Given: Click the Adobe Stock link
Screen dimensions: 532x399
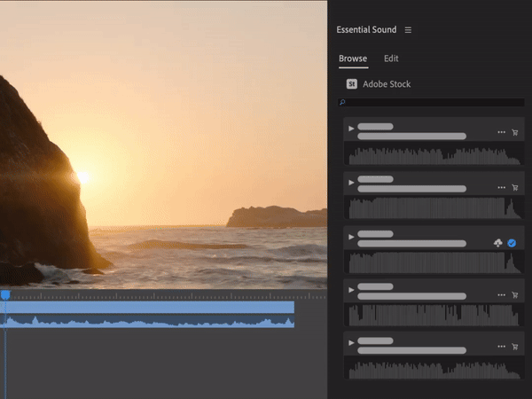Looking at the screenshot, I should coord(387,84).
